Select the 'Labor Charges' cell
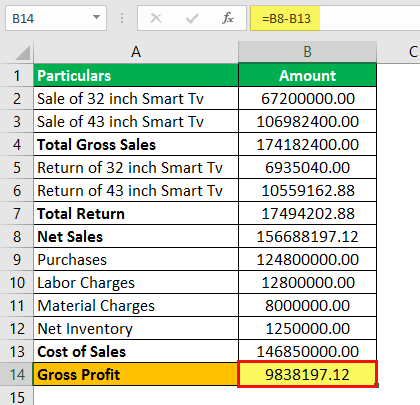 click(x=136, y=282)
